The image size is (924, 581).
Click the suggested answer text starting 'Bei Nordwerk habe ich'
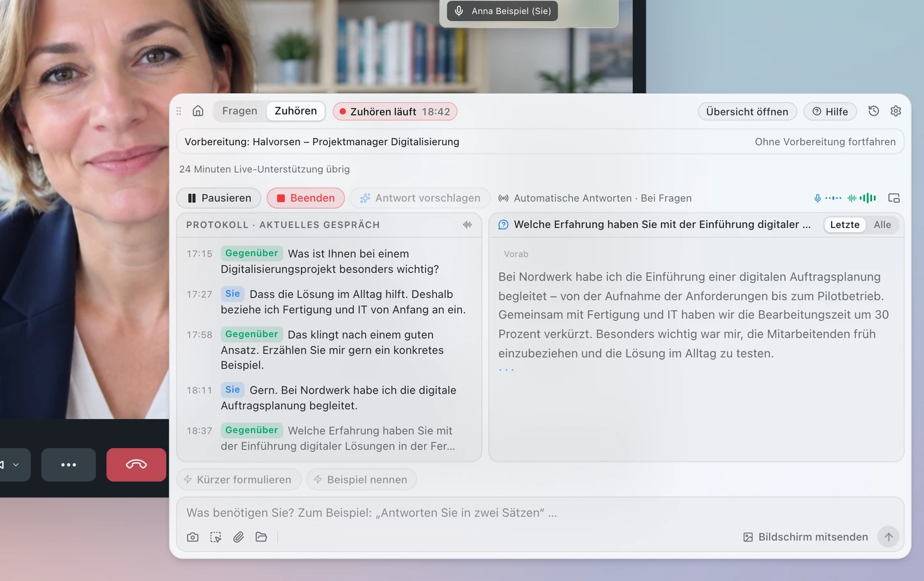click(694, 315)
